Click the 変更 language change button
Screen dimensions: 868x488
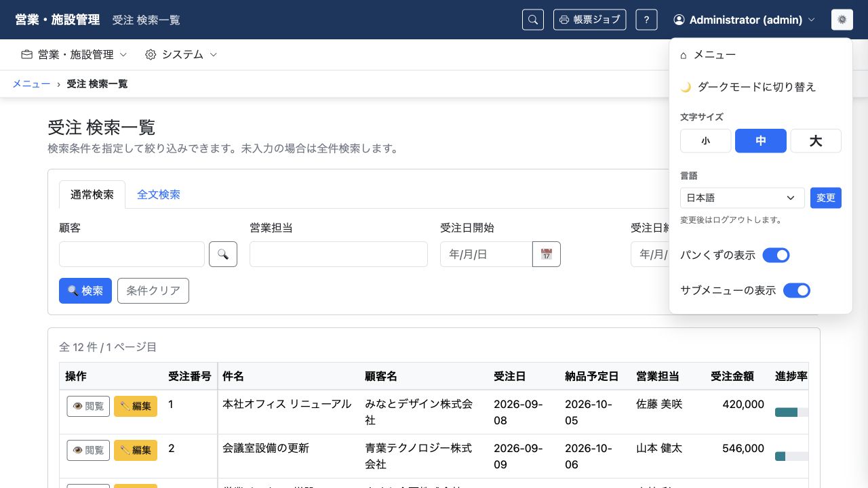tap(826, 198)
